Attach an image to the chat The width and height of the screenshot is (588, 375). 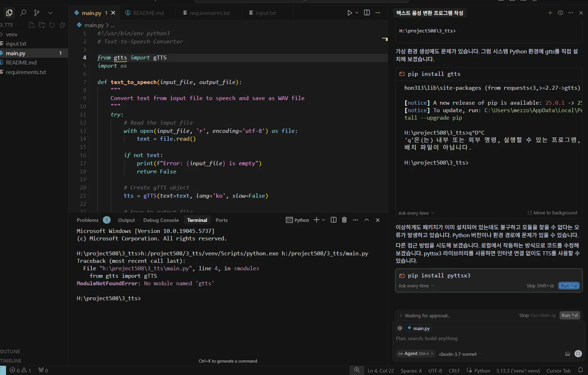coord(567,354)
